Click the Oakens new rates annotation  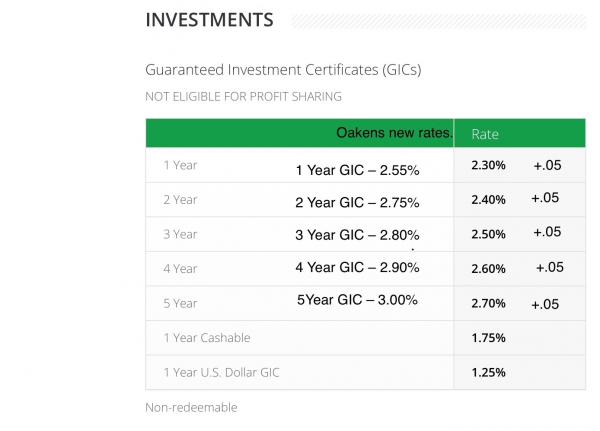(394, 133)
